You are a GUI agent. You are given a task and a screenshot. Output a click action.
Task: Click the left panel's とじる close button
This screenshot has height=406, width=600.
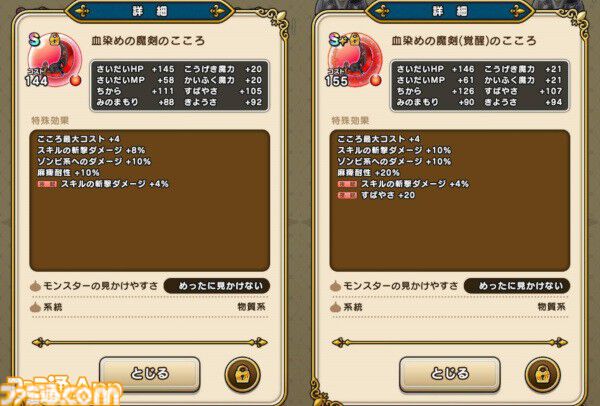pos(150,374)
